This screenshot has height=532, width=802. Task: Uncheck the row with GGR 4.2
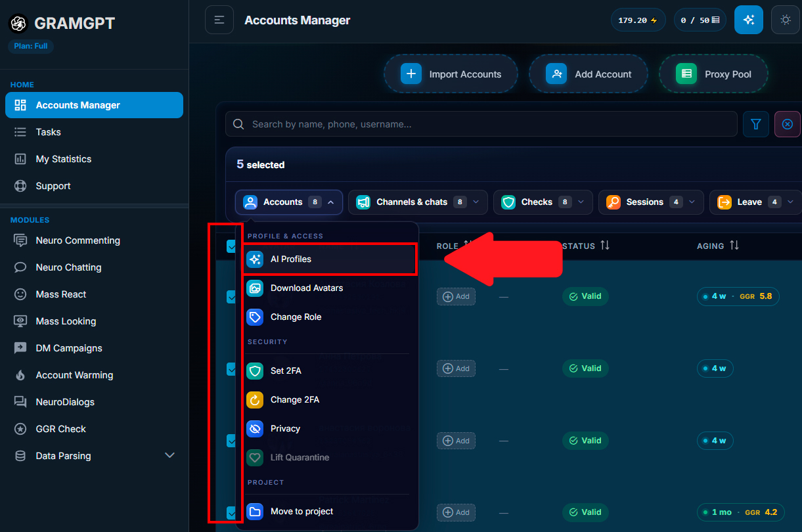point(232,512)
